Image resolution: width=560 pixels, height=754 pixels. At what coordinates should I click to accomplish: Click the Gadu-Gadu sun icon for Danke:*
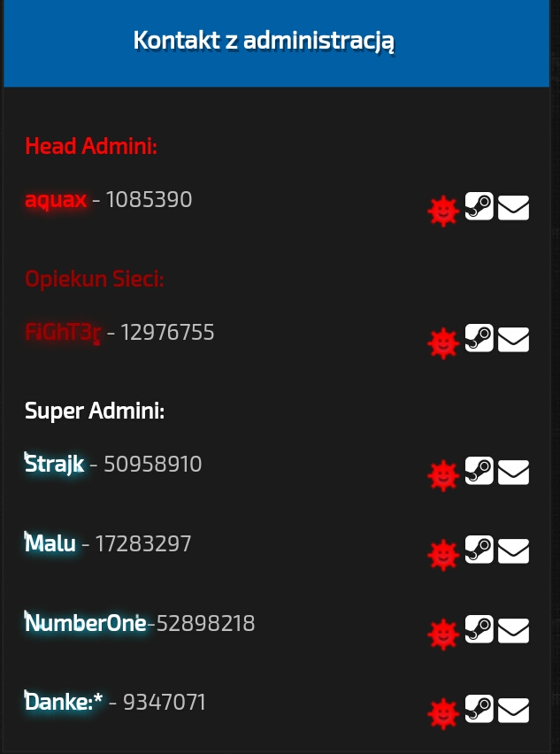click(x=442, y=712)
